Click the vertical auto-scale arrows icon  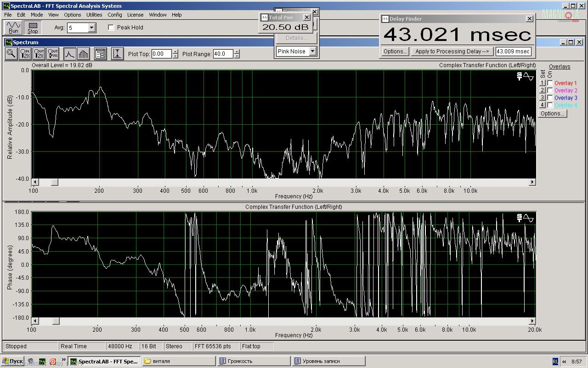pyautogui.click(x=117, y=54)
